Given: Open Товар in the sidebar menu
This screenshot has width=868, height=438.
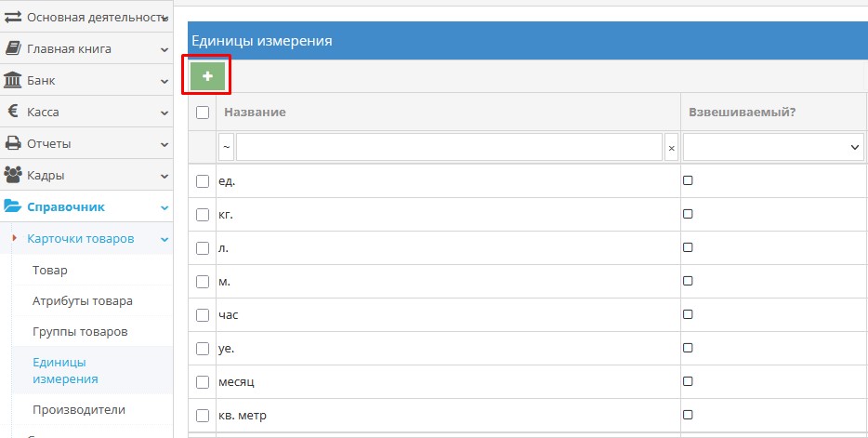Looking at the screenshot, I should (50, 271).
